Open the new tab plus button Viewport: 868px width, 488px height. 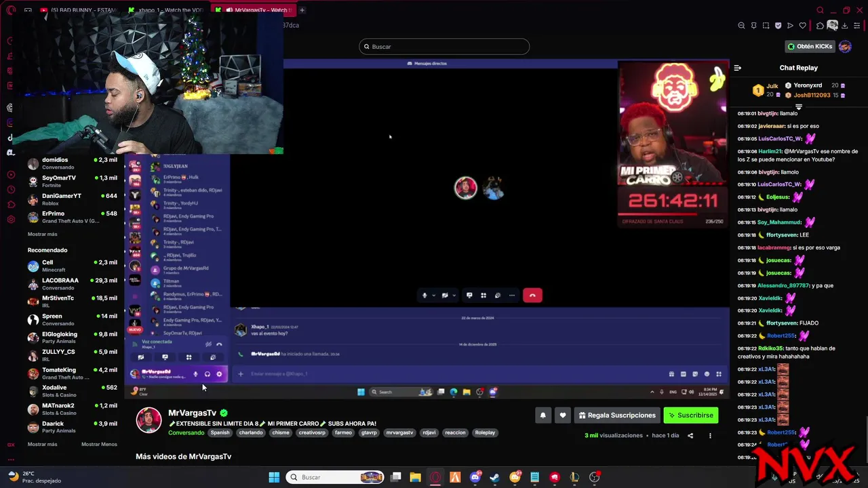pyautogui.click(x=302, y=10)
